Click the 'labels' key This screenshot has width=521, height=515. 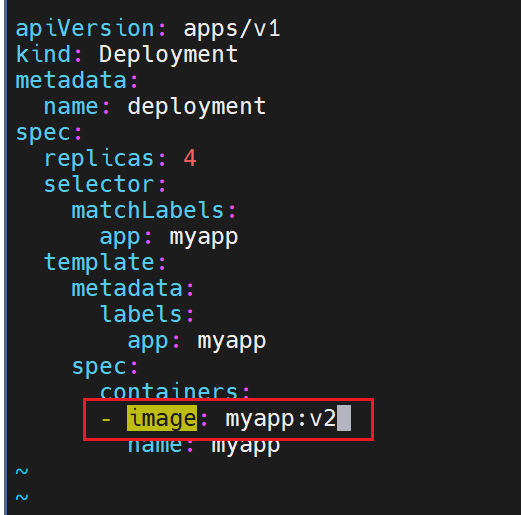[141, 314]
